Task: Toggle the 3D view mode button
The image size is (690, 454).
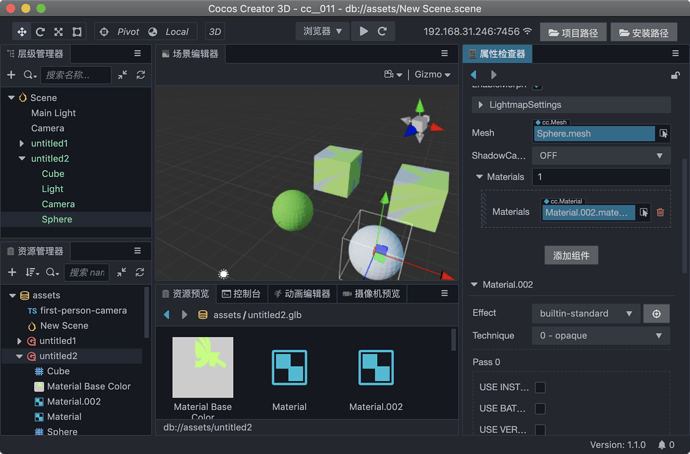Action: click(x=215, y=32)
